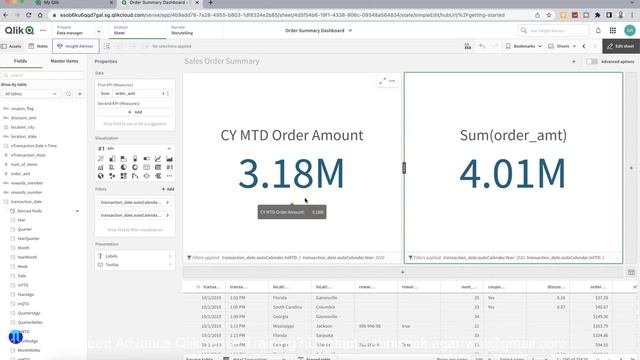Select the coupon_flag field
The image size is (640, 360).
click(x=22, y=109)
